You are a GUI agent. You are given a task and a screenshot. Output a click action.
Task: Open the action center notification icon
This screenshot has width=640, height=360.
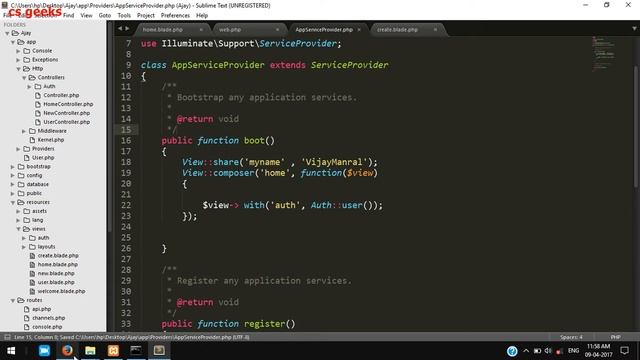pyautogui.click(x=624, y=351)
